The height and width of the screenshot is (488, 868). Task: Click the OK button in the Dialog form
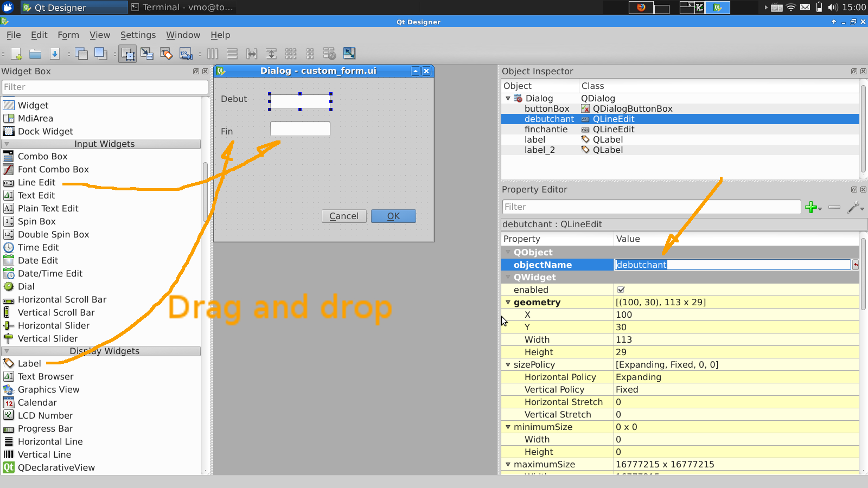pos(393,216)
